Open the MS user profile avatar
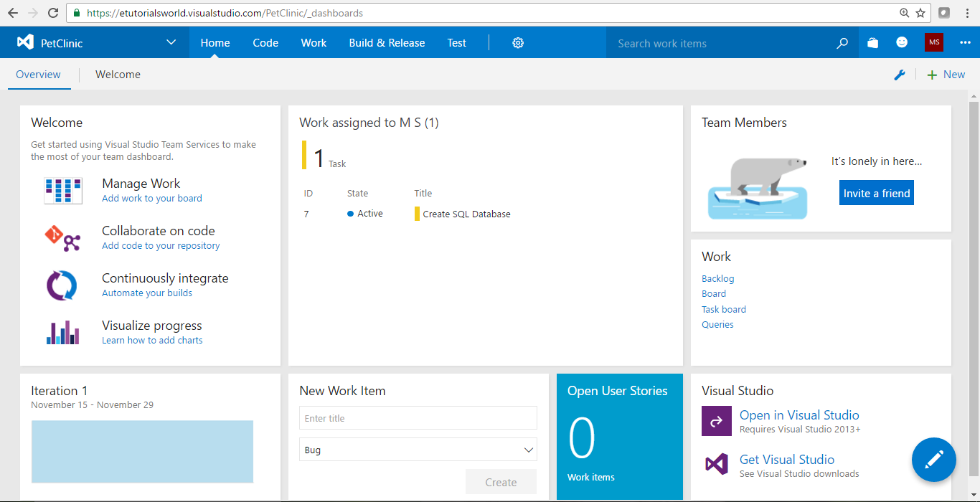This screenshot has width=980, height=502. pos(934,42)
